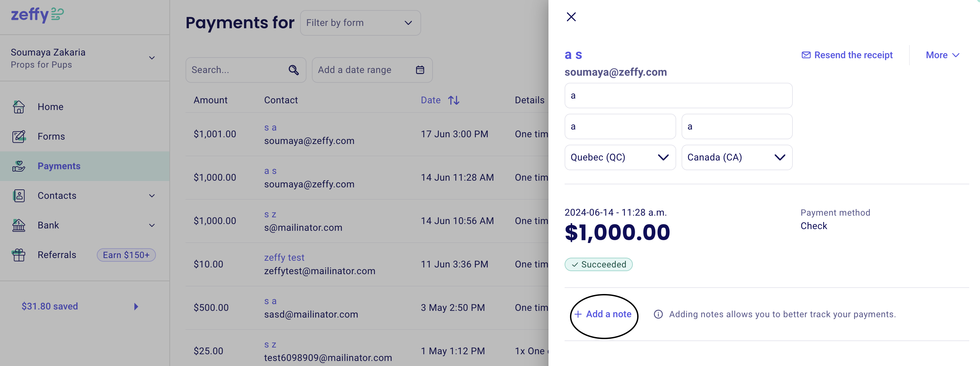Image resolution: width=980 pixels, height=366 pixels.
Task: Click the Referrals gift icon
Action: [x=18, y=255]
